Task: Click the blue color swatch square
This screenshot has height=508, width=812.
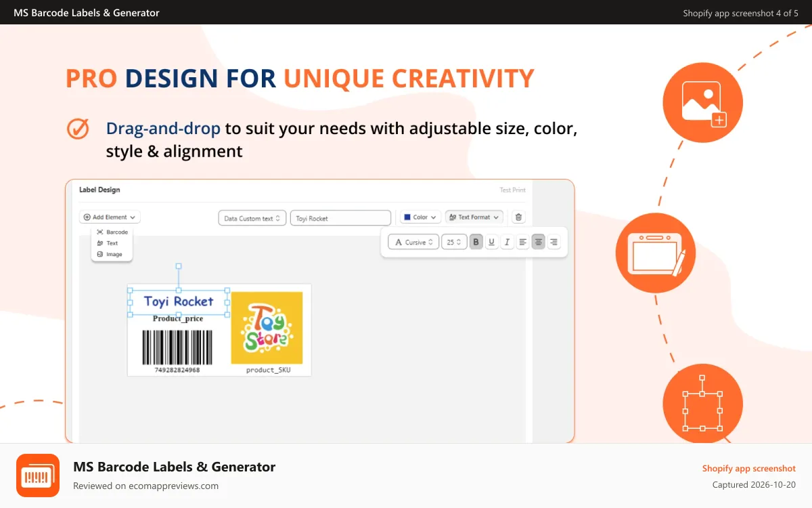Action: click(407, 217)
